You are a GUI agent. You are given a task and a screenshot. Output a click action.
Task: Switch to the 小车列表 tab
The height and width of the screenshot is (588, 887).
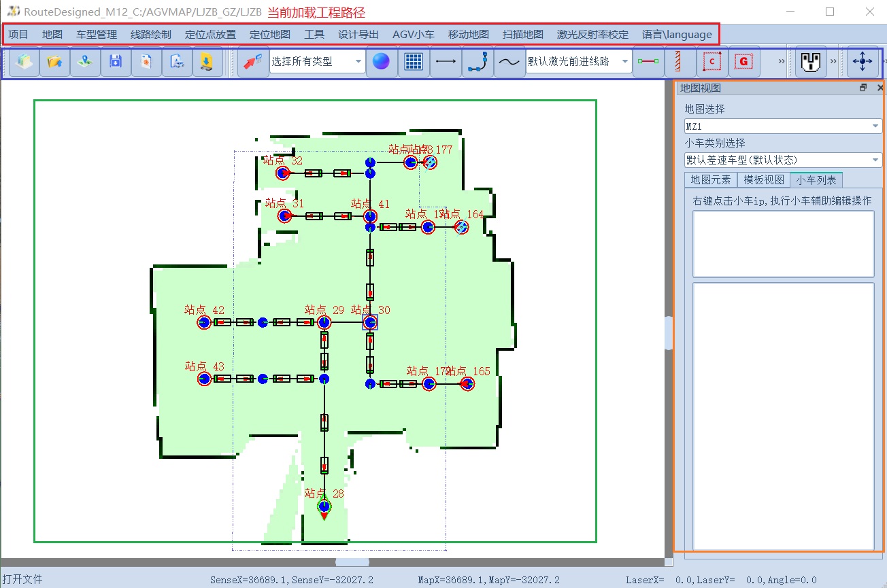816,179
